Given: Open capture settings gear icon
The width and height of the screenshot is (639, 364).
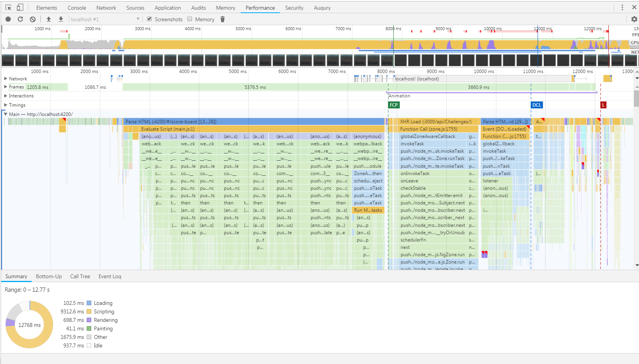Looking at the screenshot, I should [634, 19].
